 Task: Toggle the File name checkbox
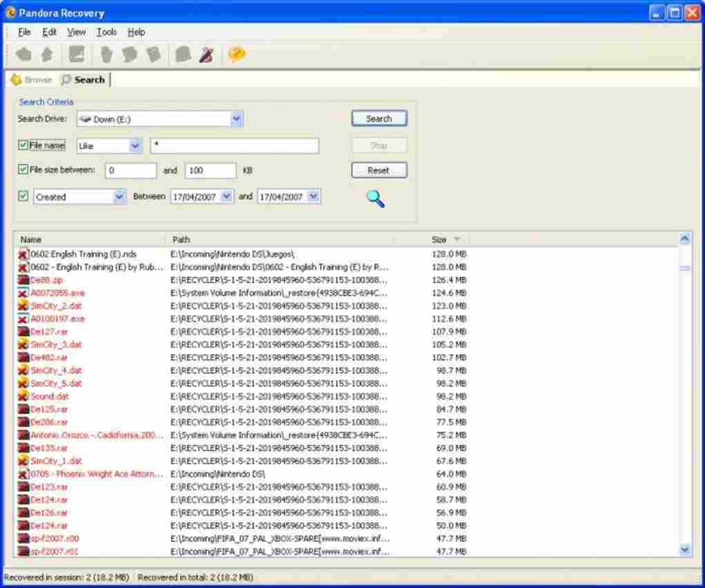(x=23, y=145)
